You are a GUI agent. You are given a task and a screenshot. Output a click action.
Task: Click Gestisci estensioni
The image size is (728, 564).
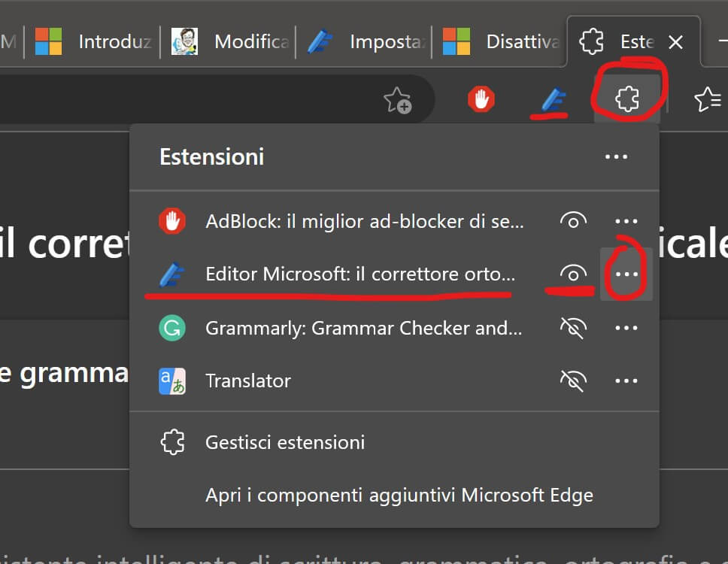coord(285,442)
